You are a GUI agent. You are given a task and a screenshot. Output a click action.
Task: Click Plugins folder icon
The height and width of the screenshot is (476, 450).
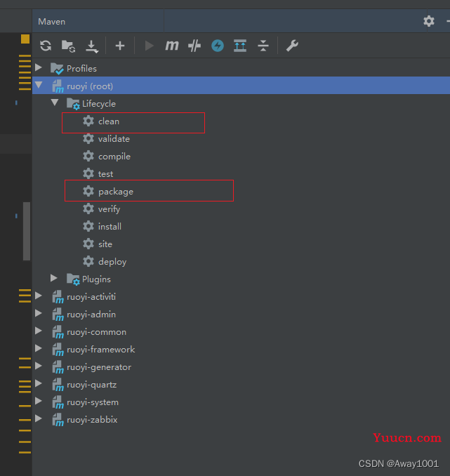coord(73,279)
